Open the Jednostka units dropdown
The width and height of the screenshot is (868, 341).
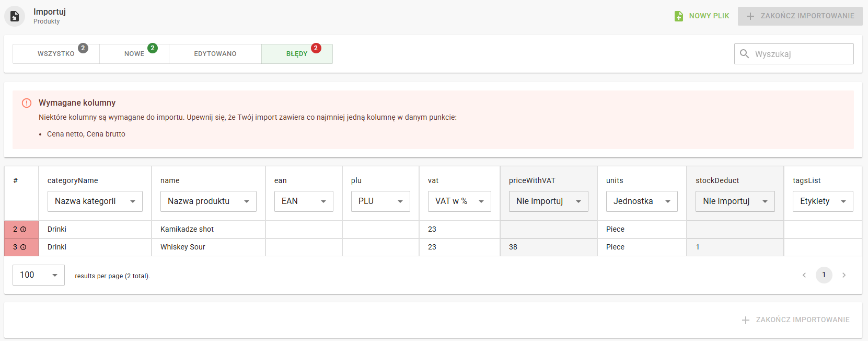pyautogui.click(x=641, y=201)
